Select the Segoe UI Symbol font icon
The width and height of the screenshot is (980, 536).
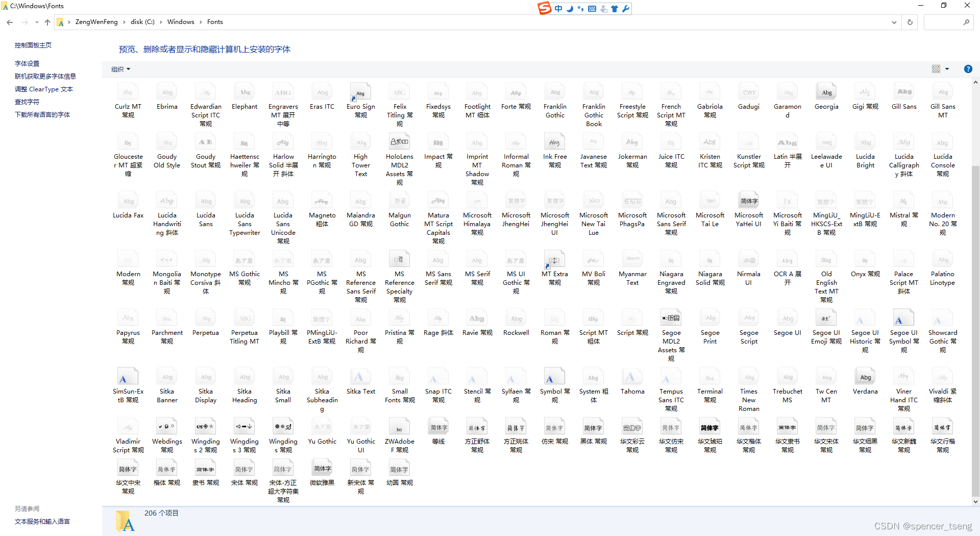[x=904, y=318]
